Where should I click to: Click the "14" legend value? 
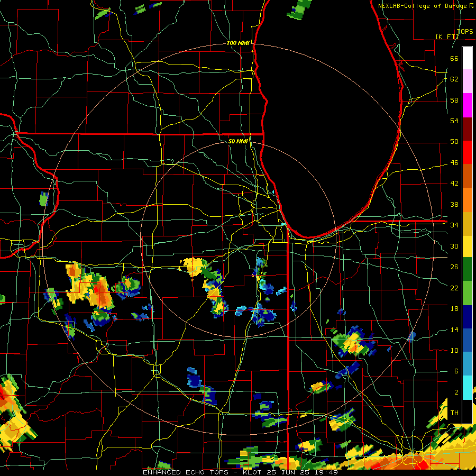tap(454, 329)
